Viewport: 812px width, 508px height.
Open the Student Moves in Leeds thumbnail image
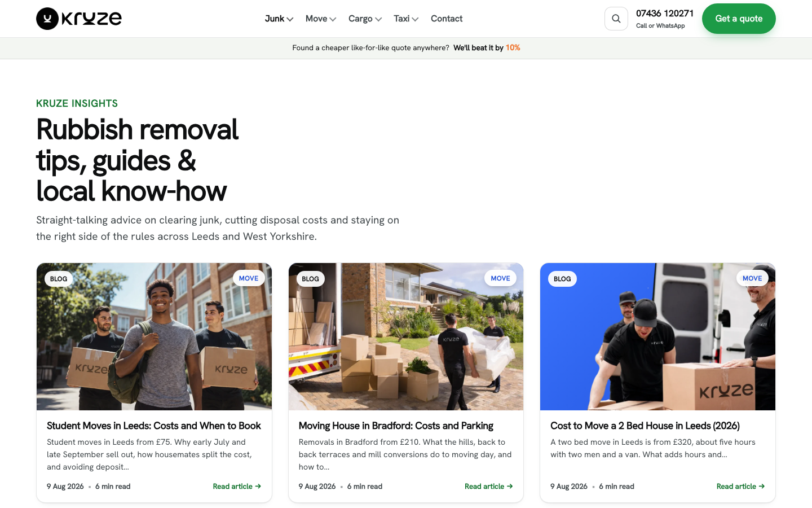(154, 336)
